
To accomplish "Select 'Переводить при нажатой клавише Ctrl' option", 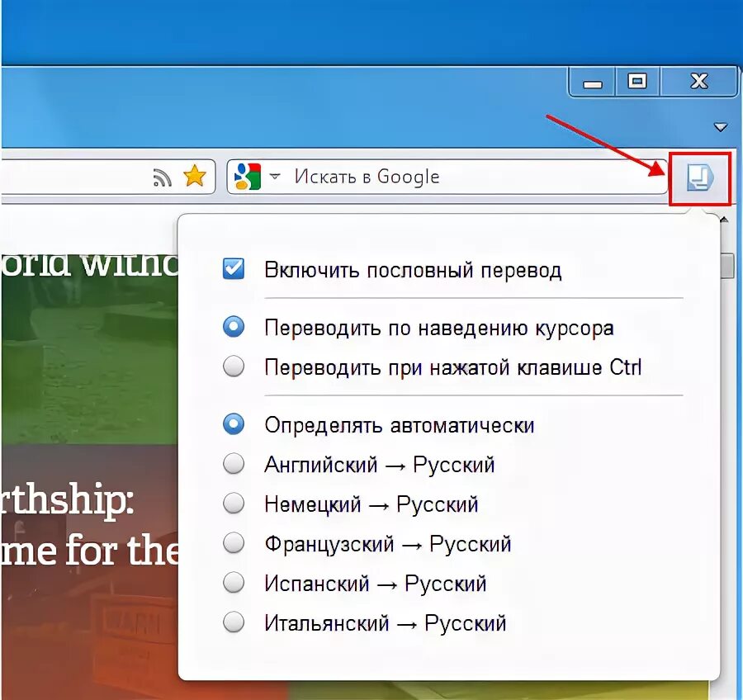I will tap(234, 367).
